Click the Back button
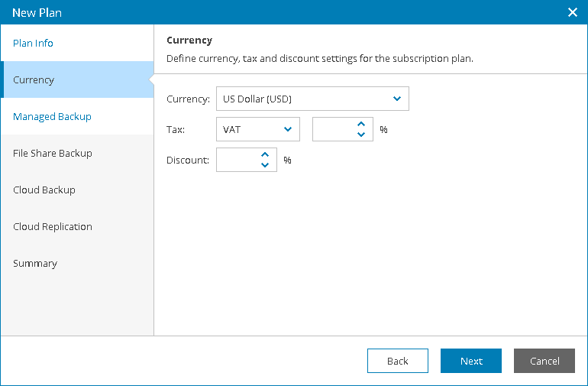This screenshot has width=588, height=386. click(x=397, y=361)
